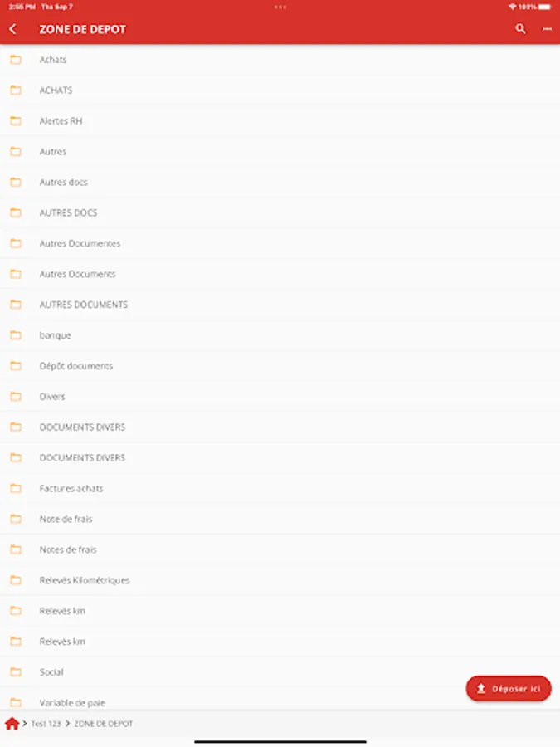Tap the Déposer ici upload button
Viewport: 560px width, 747px height.
[509, 688]
